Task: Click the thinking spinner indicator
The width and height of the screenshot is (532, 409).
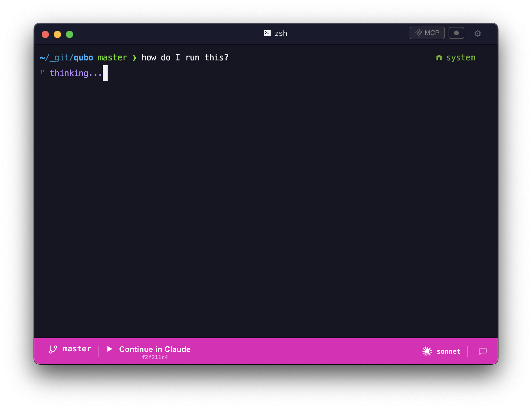Action: (x=42, y=72)
